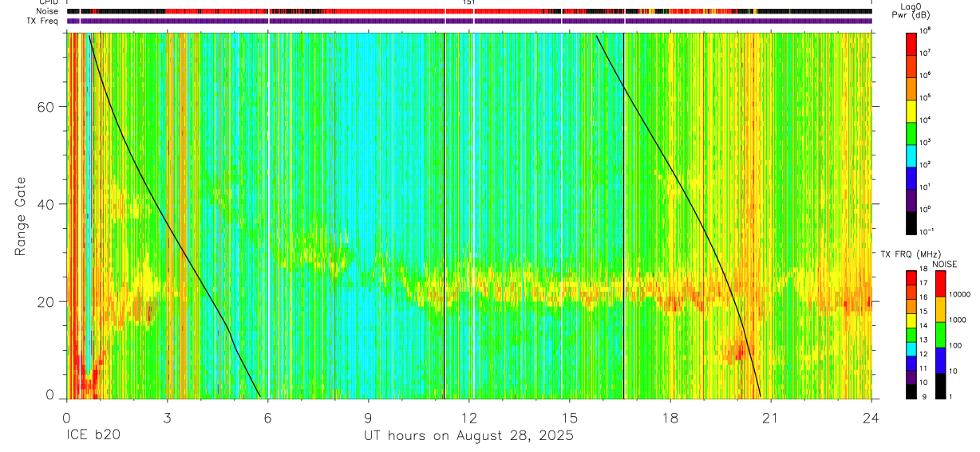Viewport: 980px width, 452px height.
Task: Click the 'Range Gate' y-axis title
Action: coord(20,216)
